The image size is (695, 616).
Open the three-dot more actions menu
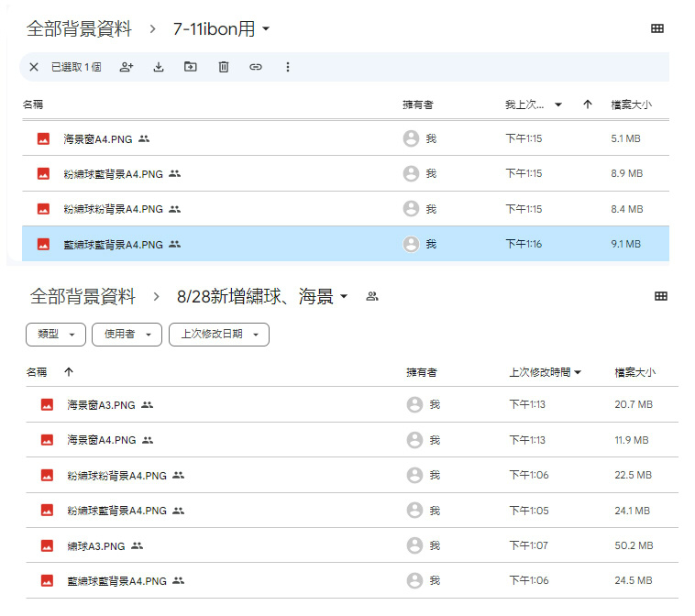(x=288, y=67)
